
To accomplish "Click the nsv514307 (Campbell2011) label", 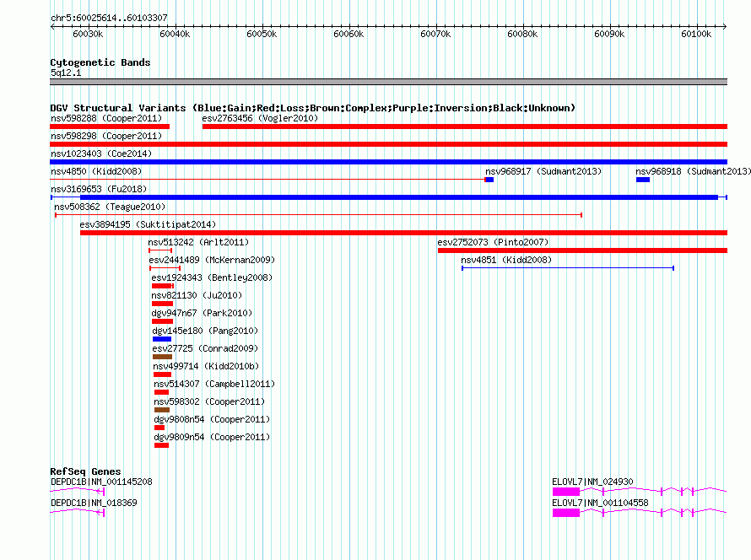I will point(214,384).
